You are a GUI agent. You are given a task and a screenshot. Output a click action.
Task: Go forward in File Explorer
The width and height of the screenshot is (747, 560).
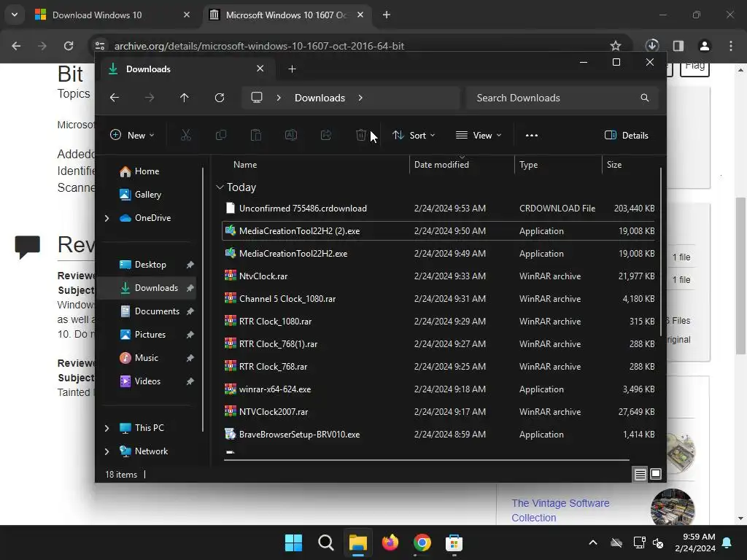pyautogui.click(x=149, y=98)
